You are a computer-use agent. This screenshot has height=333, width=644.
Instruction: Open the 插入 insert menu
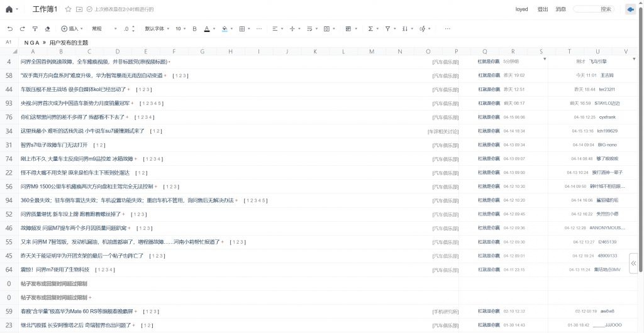pyautogui.click(x=72, y=29)
